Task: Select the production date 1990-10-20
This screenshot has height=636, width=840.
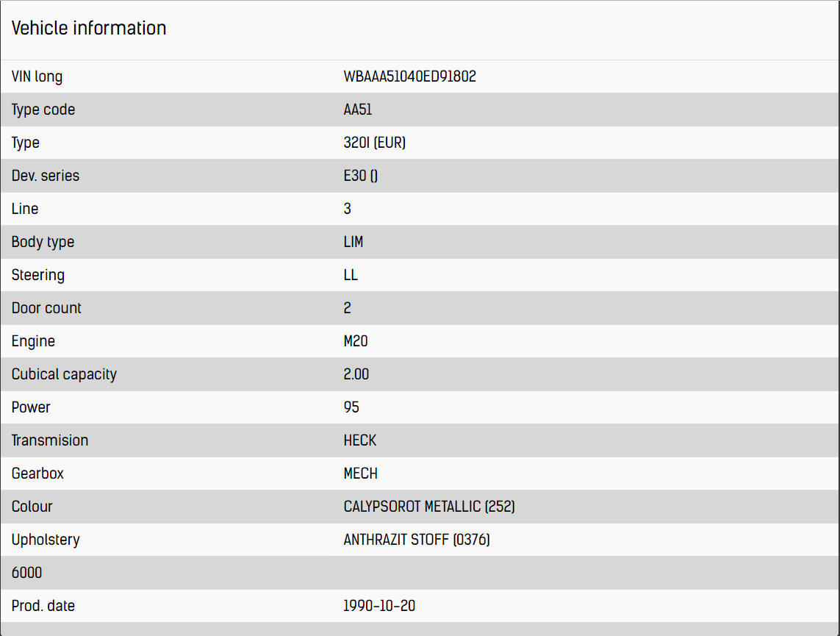Action: point(379,606)
